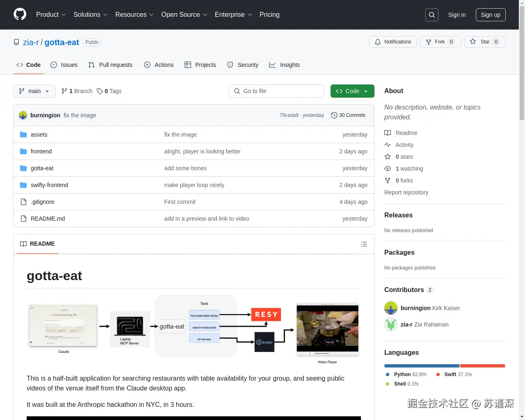
Task: Open the gotta-eat repository title link
Action: coord(62,42)
